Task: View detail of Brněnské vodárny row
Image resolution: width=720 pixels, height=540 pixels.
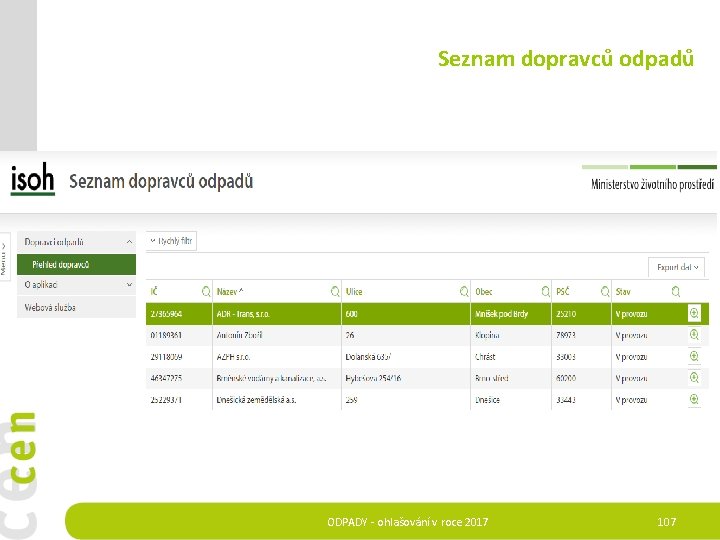Action: (x=694, y=378)
